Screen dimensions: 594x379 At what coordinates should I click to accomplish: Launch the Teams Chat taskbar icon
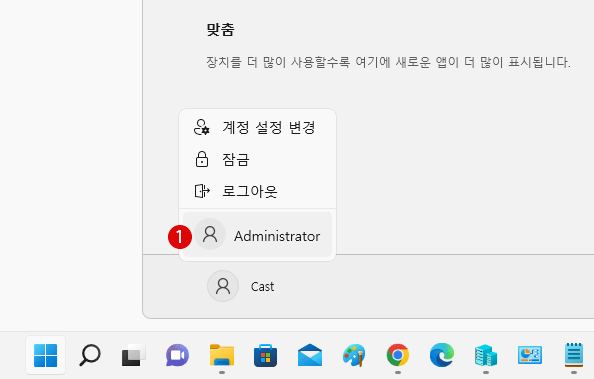tap(177, 355)
